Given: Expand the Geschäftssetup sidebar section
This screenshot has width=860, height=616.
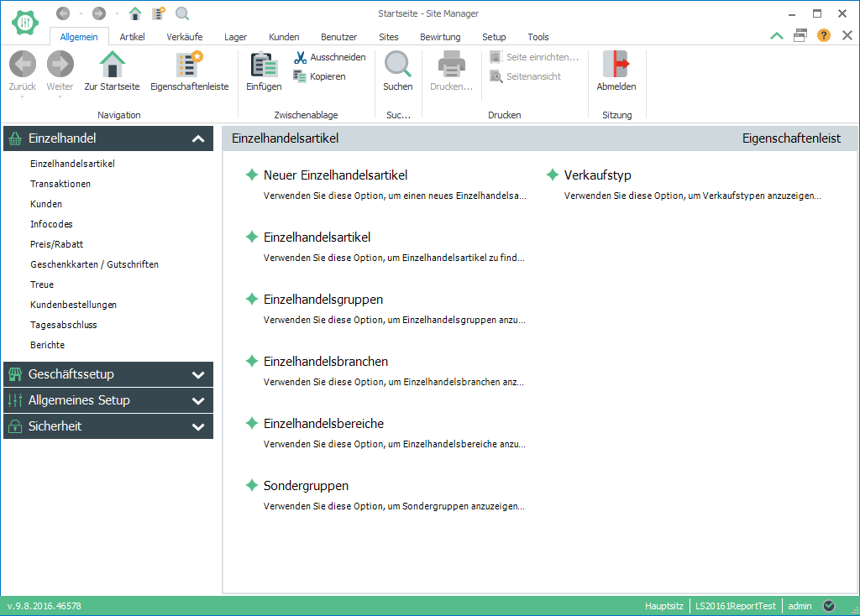Looking at the screenshot, I should (x=198, y=375).
